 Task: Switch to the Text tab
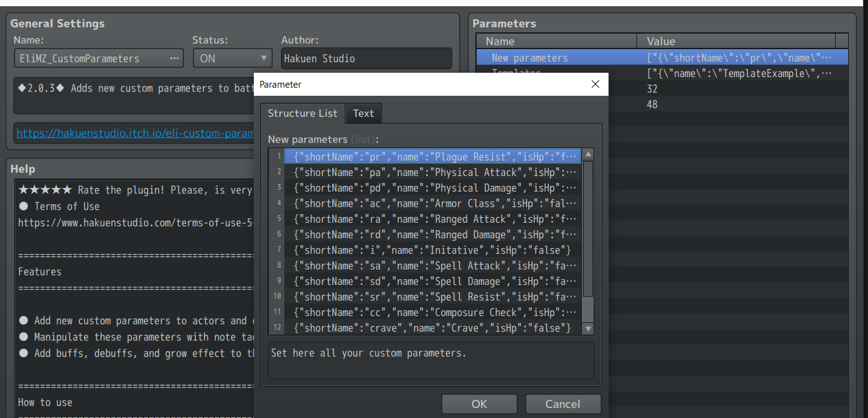(363, 113)
